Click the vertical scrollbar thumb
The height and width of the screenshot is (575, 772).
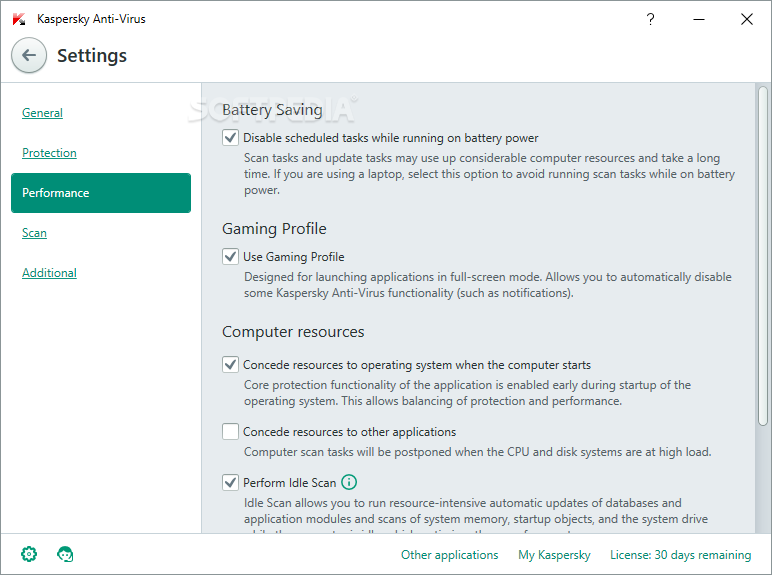coord(763,256)
